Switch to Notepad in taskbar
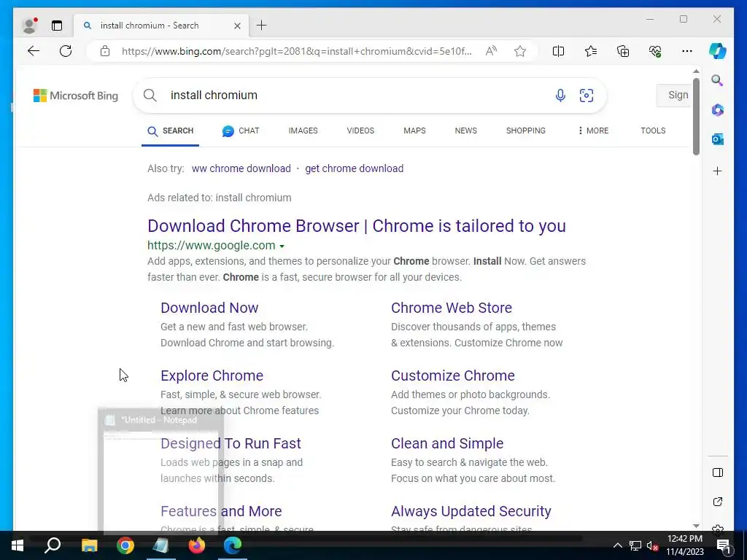This screenshot has width=747, height=560. pos(161,545)
